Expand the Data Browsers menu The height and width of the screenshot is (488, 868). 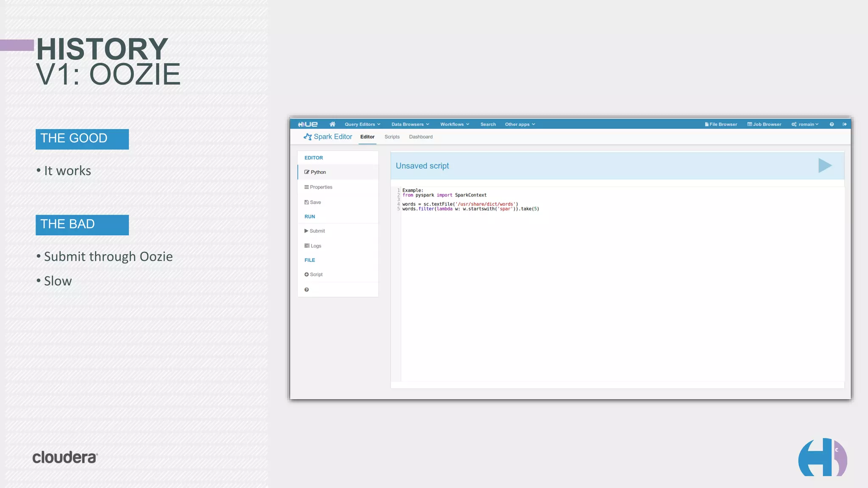410,124
